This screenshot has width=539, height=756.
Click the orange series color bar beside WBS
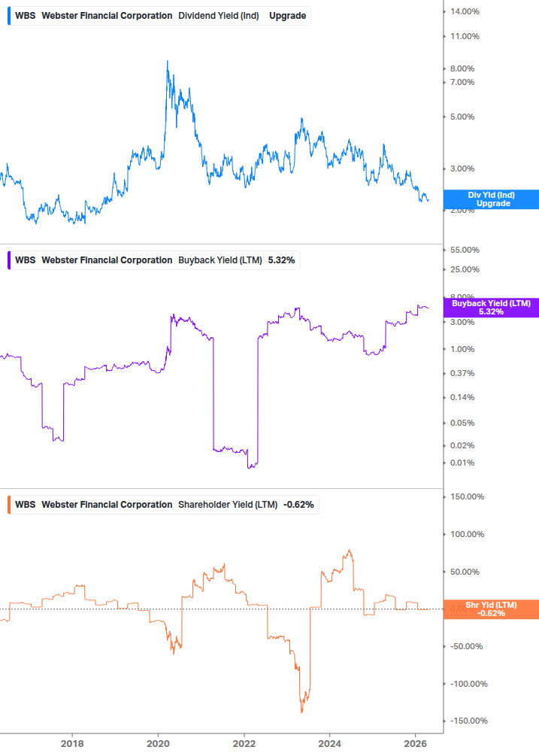coord(10,505)
